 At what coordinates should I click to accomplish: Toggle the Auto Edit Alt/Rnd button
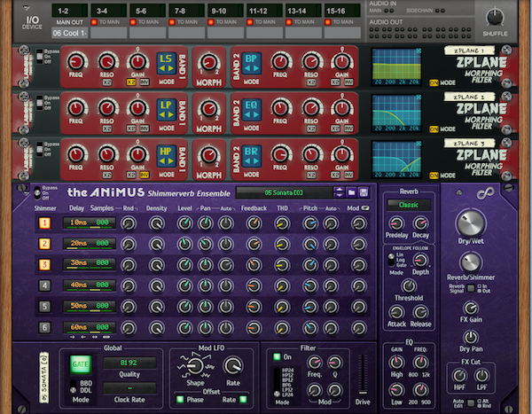point(471,402)
